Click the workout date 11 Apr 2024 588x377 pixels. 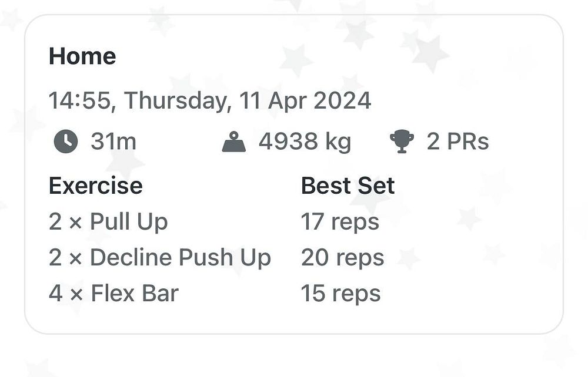click(x=305, y=100)
